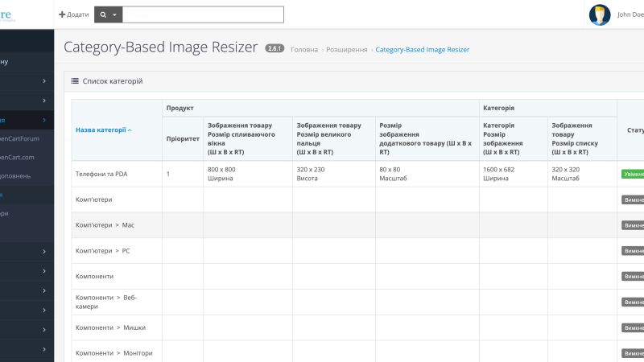644x362 pixels.
Task: Click the Category-Based Image Resizer breadcrumb
Action: (422, 50)
